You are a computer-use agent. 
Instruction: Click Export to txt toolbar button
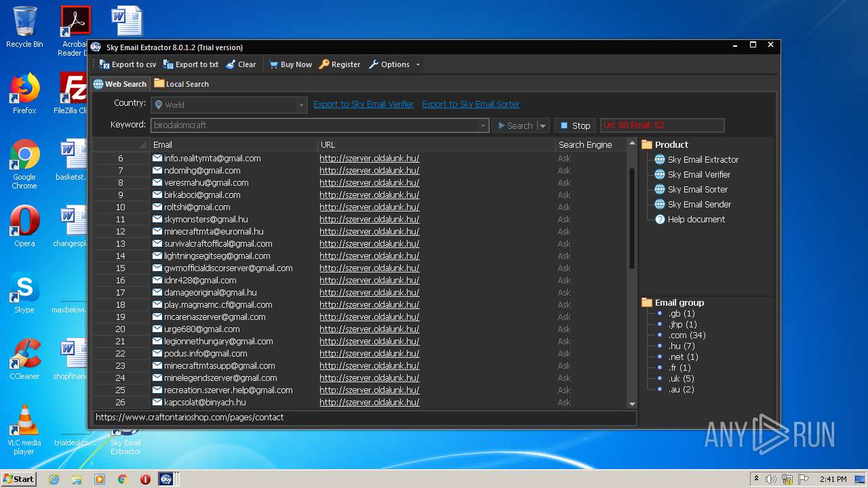point(191,64)
